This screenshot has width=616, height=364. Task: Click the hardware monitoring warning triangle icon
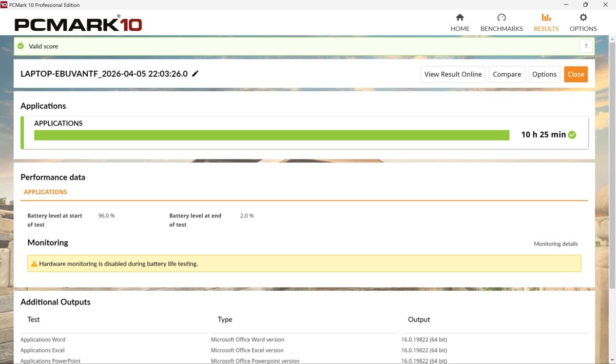coord(34,264)
